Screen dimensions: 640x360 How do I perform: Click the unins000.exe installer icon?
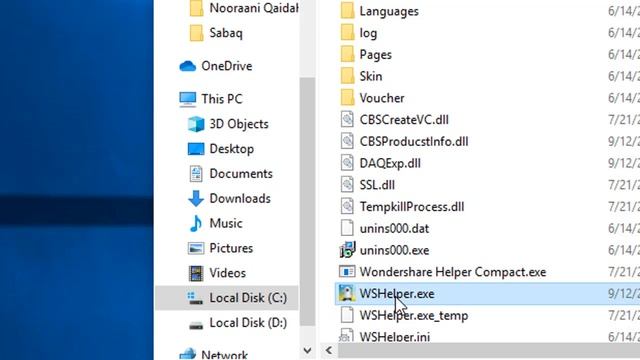[x=347, y=250]
